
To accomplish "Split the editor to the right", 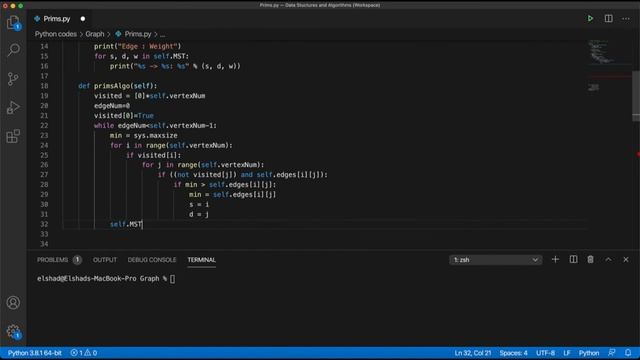I will (x=608, y=18).
